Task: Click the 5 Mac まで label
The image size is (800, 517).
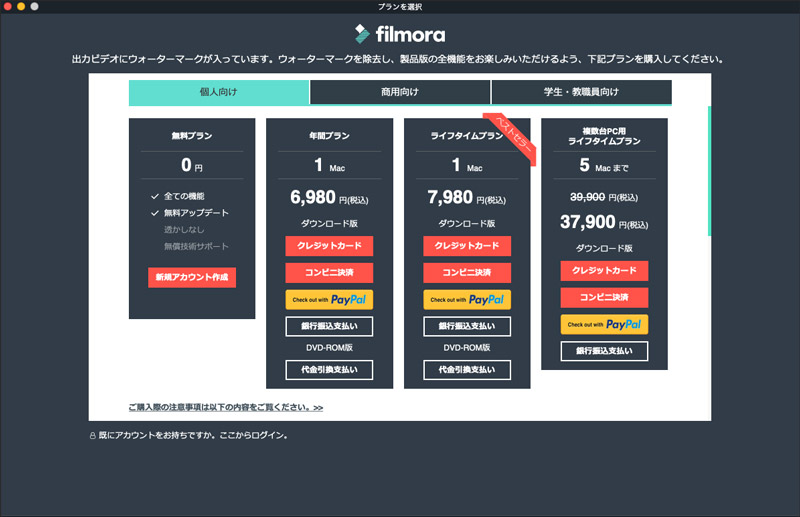Action: [x=604, y=165]
